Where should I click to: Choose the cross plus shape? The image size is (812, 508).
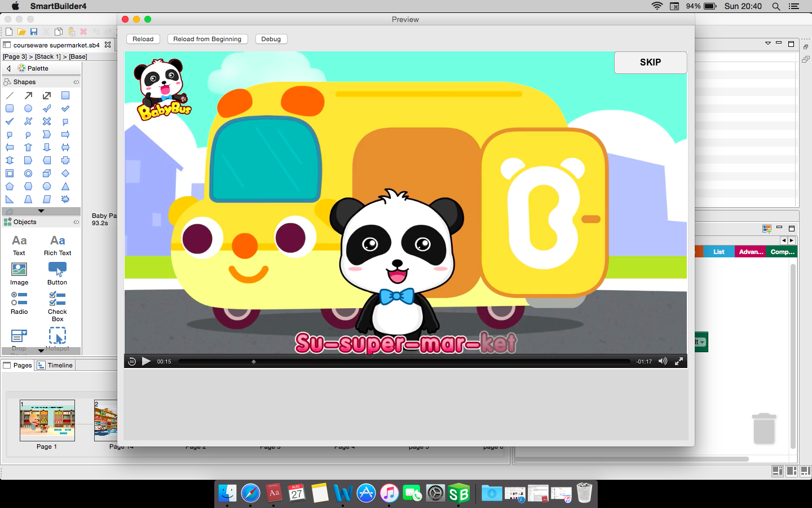click(65, 160)
